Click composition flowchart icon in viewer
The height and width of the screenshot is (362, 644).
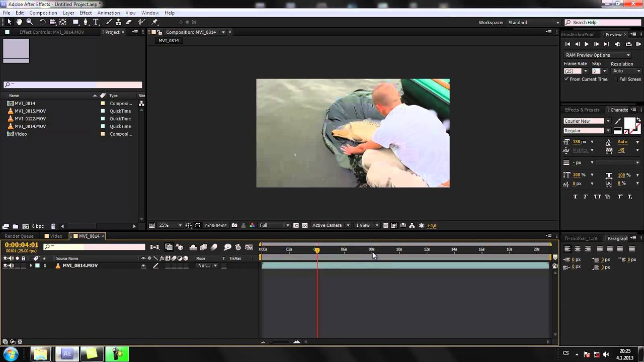tap(412, 226)
